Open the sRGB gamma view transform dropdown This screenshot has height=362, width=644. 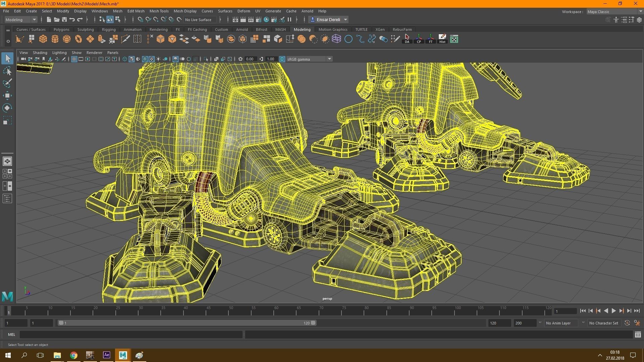[x=309, y=59]
